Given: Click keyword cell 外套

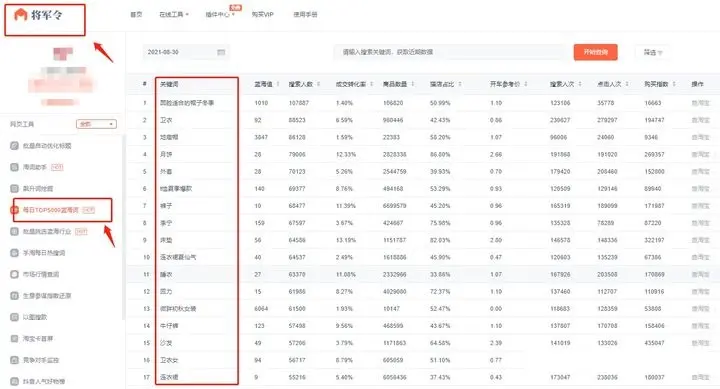Looking at the screenshot, I should pos(166,171).
